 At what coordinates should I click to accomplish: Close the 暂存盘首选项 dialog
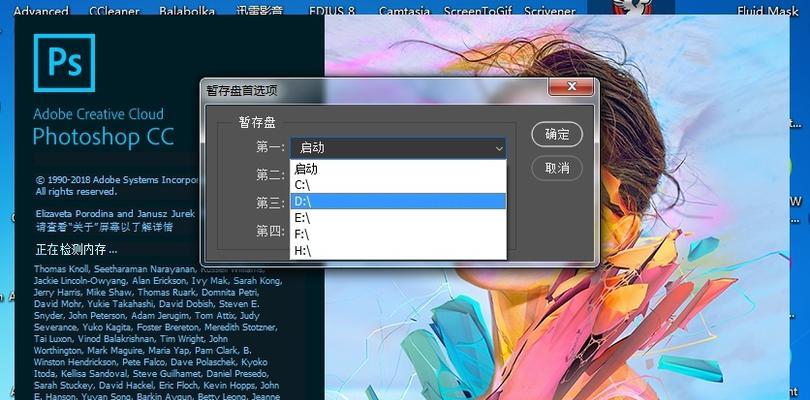point(571,87)
